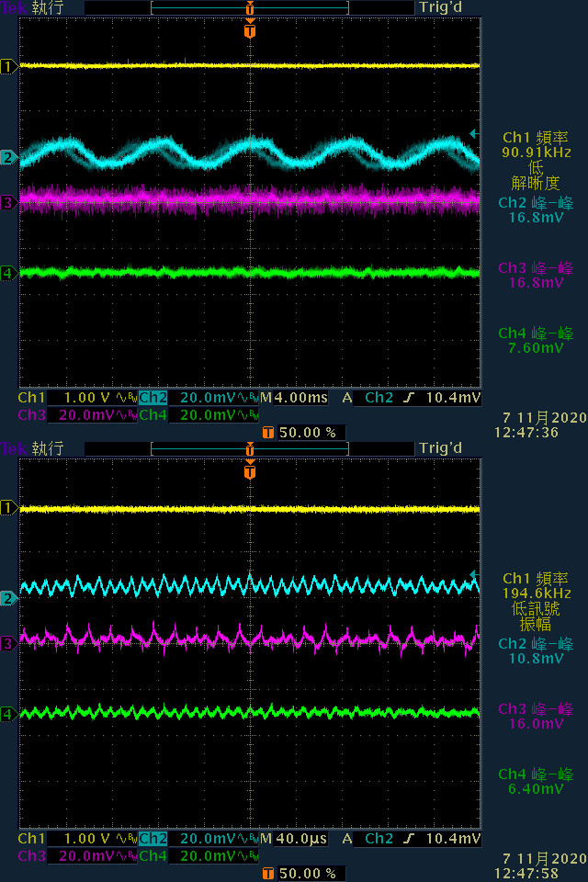The image size is (588, 882).
Task: Click the 194.6kHz frequency readout
Action: (537, 594)
